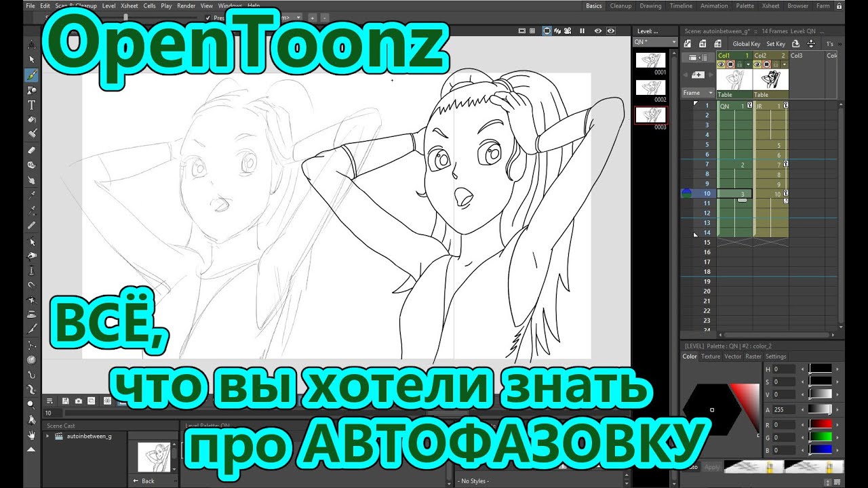Select the Geometric shape tool

click(x=31, y=90)
